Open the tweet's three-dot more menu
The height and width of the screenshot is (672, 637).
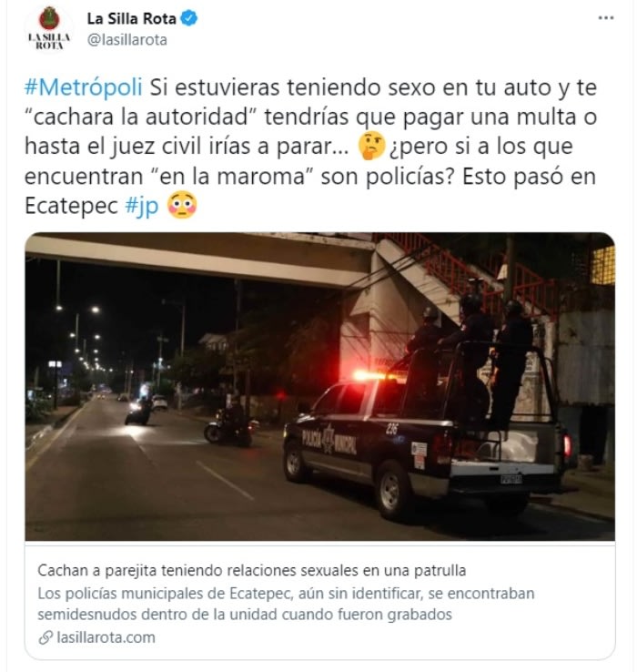tap(606, 18)
